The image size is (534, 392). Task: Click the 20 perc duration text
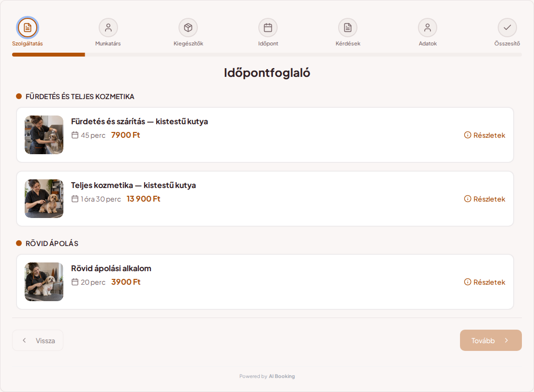point(93,282)
